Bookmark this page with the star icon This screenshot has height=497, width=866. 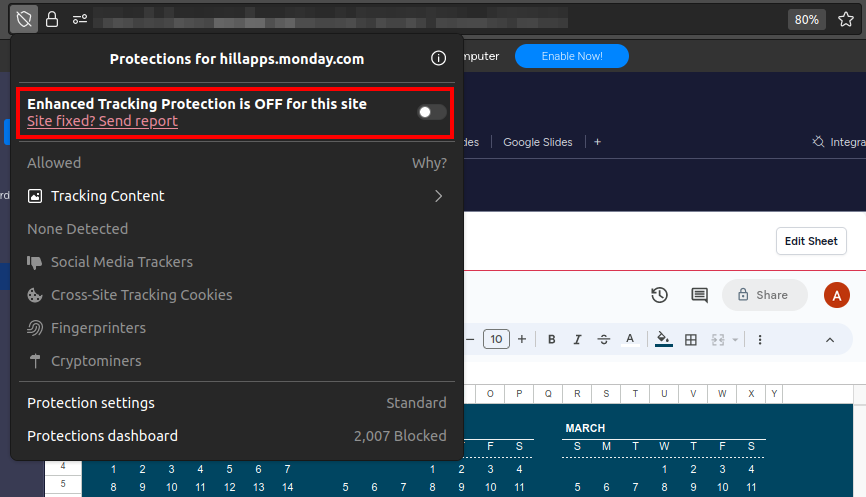pos(846,19)
